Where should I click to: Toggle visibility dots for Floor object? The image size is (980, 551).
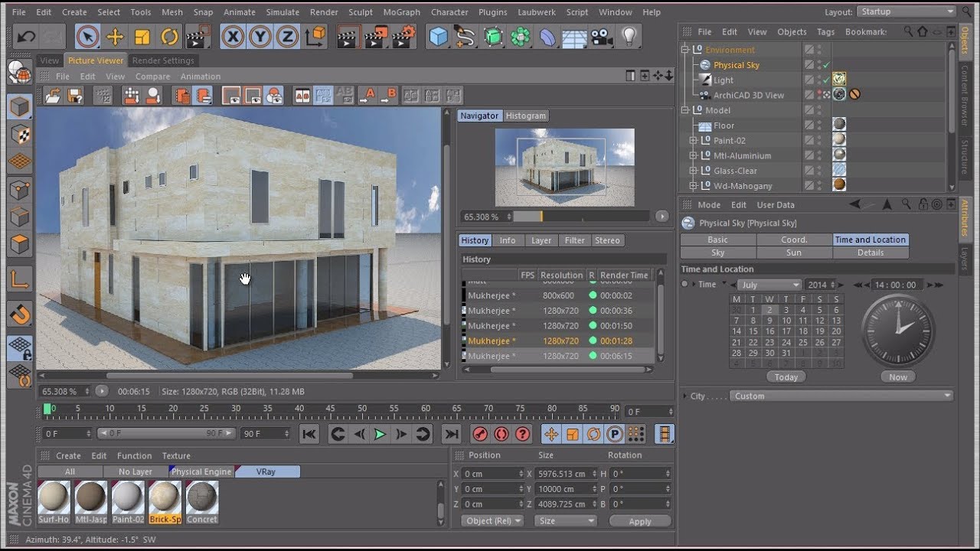(x=819, y=126)
